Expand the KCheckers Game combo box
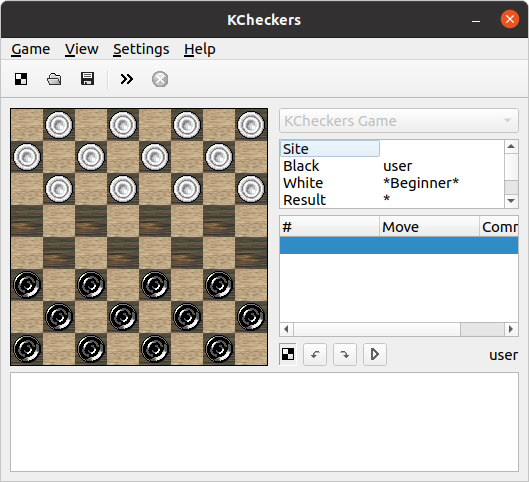529x482 pixels. [x=399, y=121]
